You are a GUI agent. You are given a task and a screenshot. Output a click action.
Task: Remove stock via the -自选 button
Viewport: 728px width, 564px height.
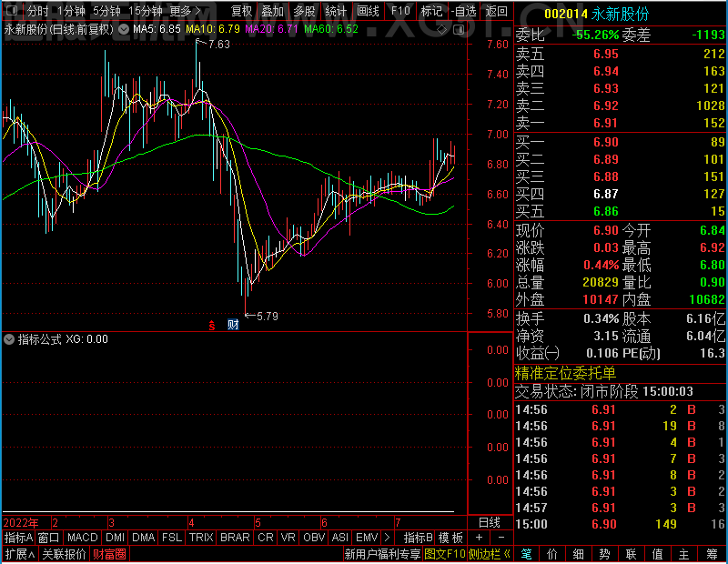463,11
